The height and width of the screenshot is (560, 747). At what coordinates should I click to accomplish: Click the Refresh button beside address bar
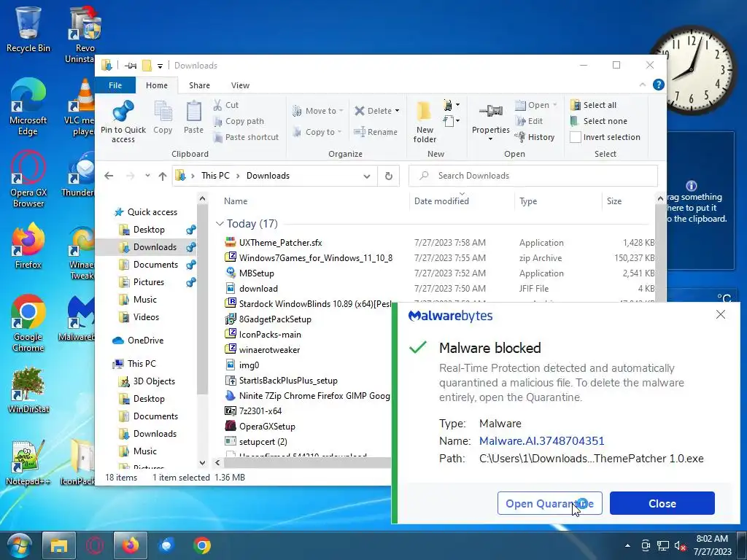click(388, 176)
